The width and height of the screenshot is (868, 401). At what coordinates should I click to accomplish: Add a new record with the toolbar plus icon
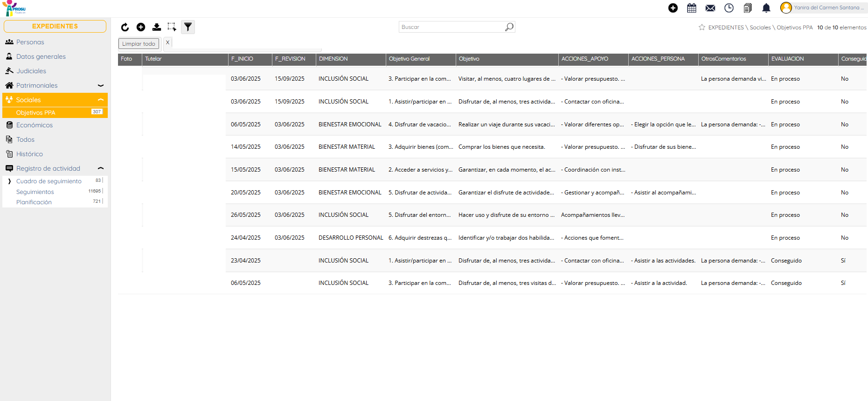(x=141, y=28)
